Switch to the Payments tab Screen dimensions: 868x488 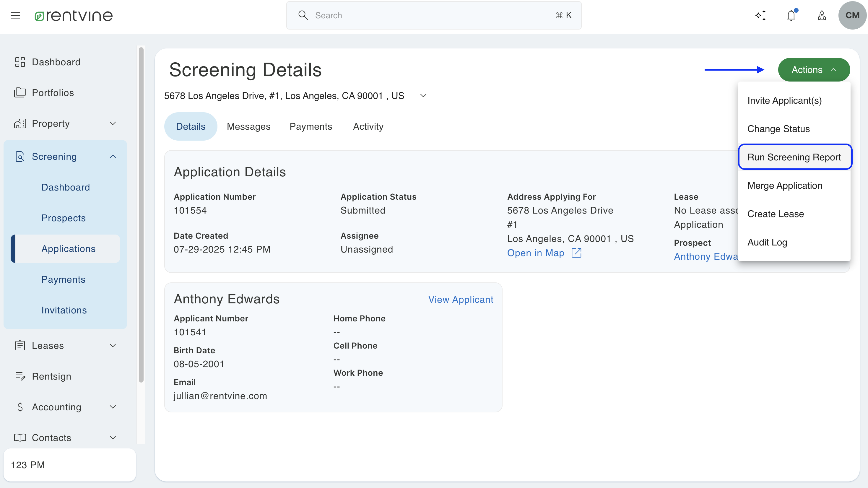311,126
